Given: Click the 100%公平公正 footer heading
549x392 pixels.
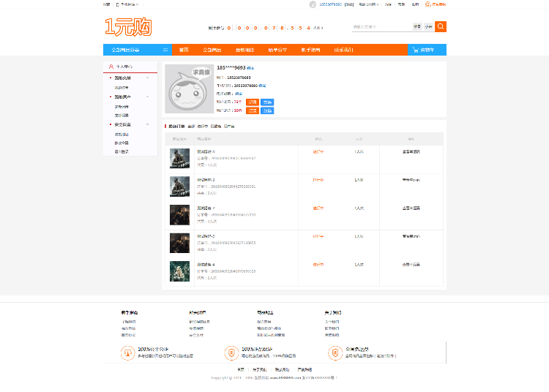Looking at the screenshot, I should [x=153, y=349].
